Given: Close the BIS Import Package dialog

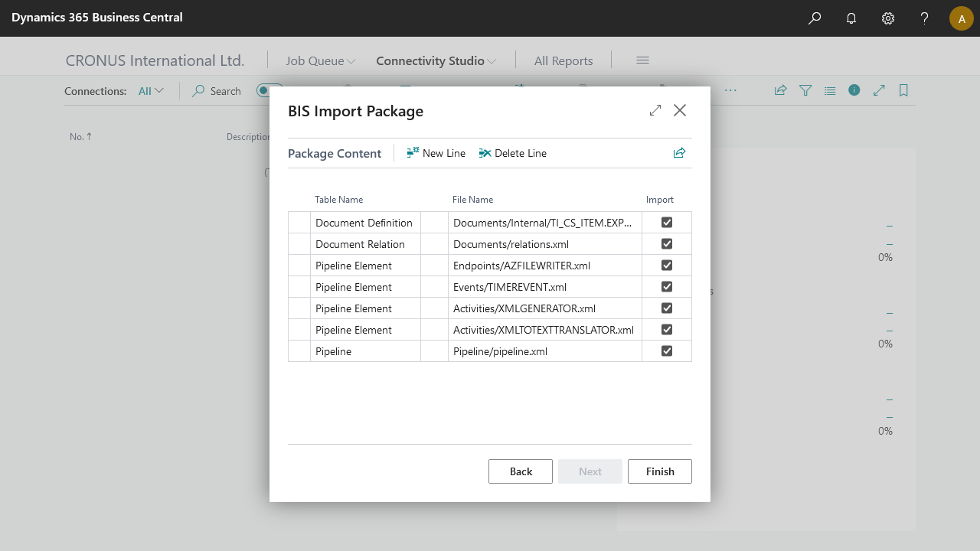Looking at the screenshot, I should click(x=680, y=110).
